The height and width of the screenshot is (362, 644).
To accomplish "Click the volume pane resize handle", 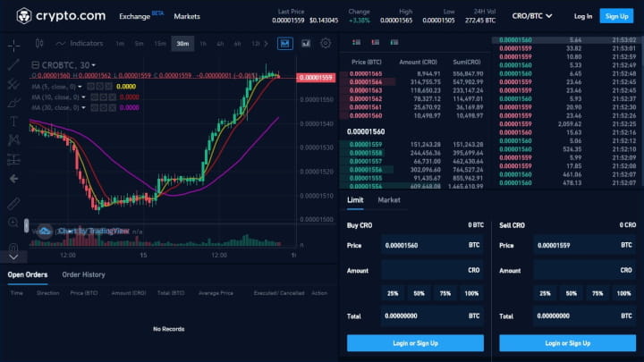I will [26, 225].
